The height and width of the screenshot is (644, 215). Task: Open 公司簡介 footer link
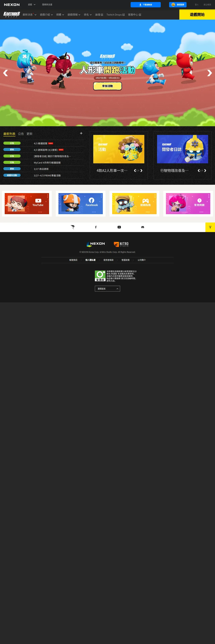pos(141,260)
